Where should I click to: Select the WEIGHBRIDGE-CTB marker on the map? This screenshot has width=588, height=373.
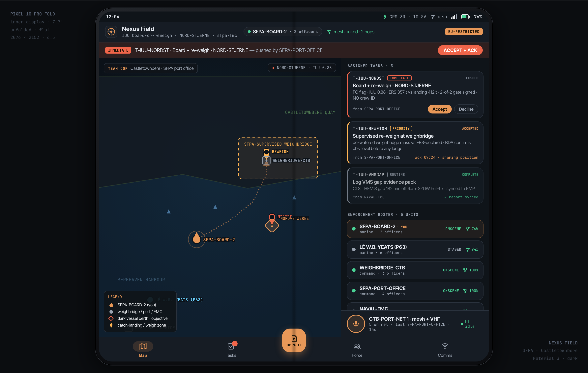pyautogui.click(x=266, y=161)
